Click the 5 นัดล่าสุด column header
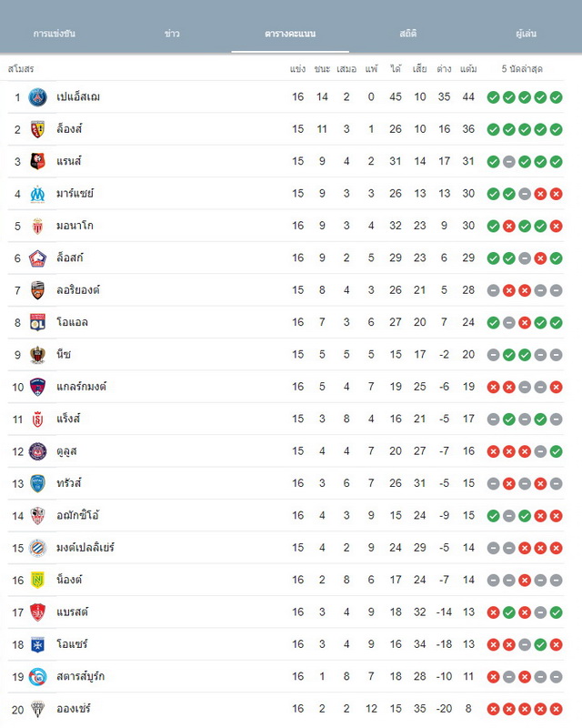 point(522,69)
